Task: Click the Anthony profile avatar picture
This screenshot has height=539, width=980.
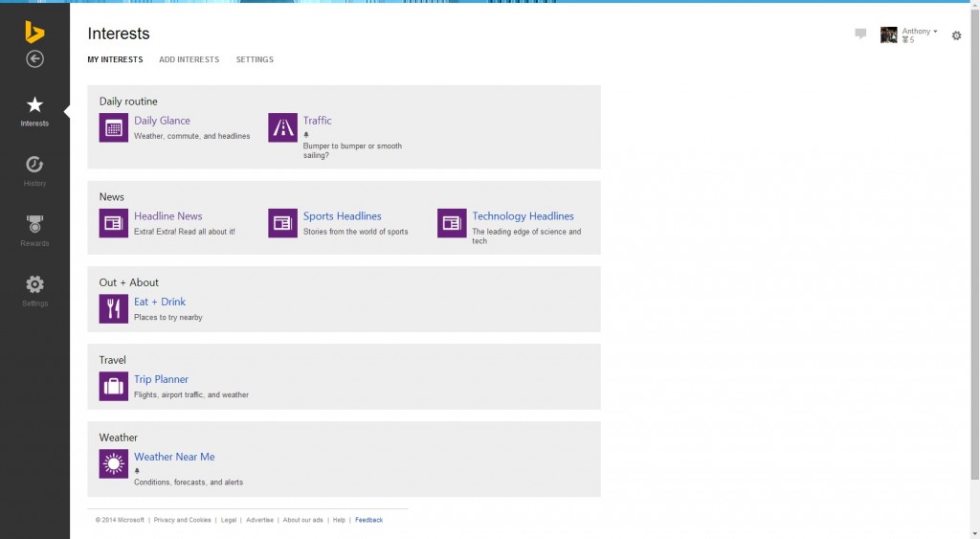Action: [889, 35]
